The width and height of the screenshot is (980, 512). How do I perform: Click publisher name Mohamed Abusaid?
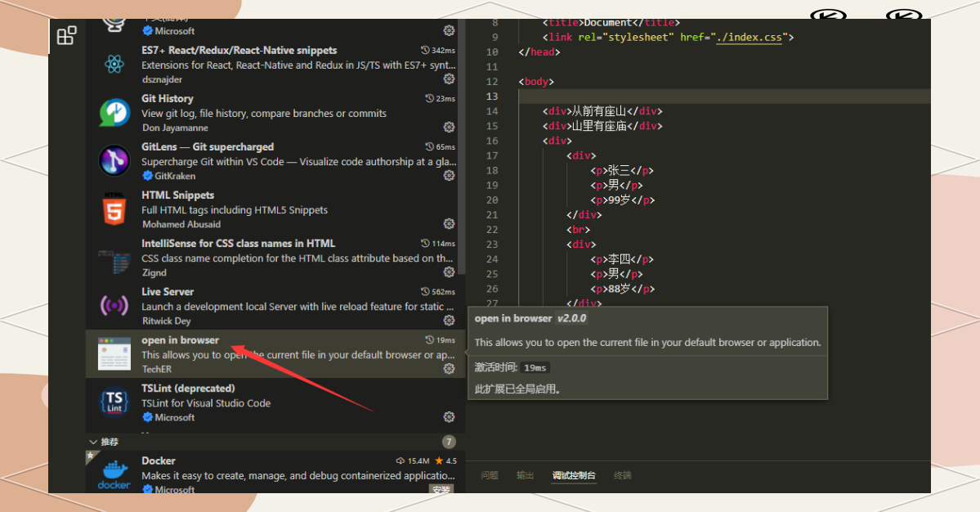point(181,224)
